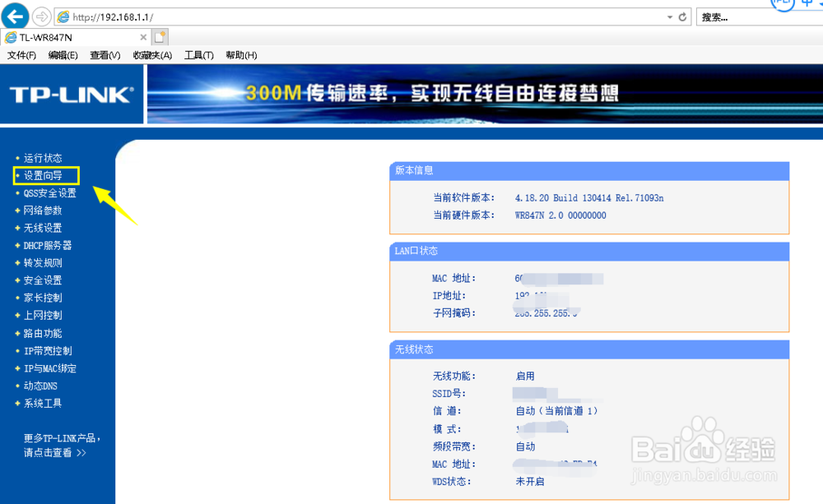Select the TL-WR847N browser tab

tap(76, 37)
